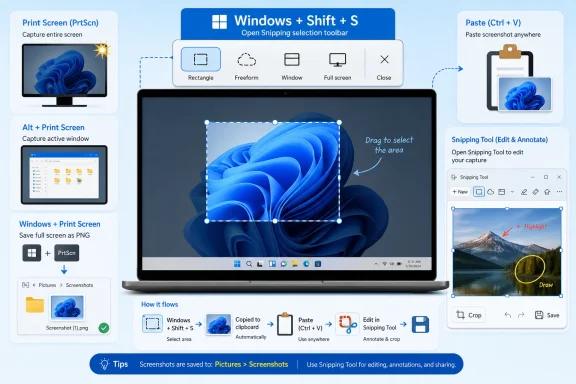The height and width of the screenshot is (384, 576).
Task: Click the Copied to clipboard thumbnail
Action: tap(218, 324)
